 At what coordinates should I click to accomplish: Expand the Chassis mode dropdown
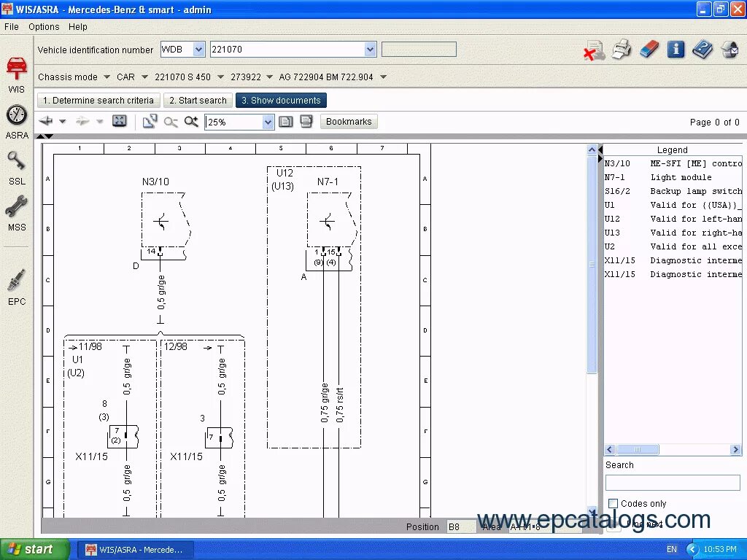(x=107, y=77)
